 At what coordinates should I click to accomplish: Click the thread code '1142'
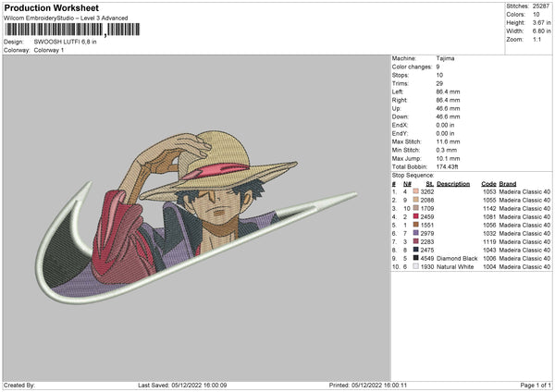coord(489,208)
